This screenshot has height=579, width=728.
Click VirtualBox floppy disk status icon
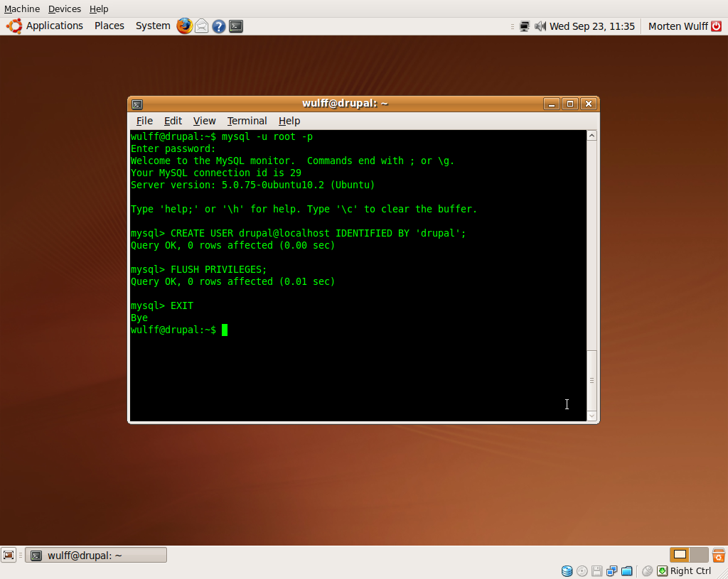(596, 571)
